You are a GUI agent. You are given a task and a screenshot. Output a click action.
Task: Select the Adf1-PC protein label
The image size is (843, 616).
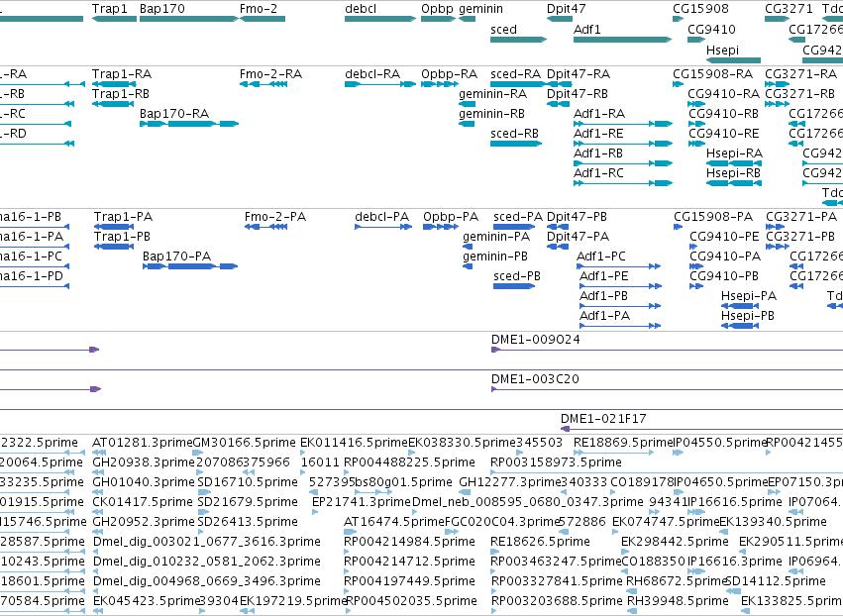click(601, 257)
